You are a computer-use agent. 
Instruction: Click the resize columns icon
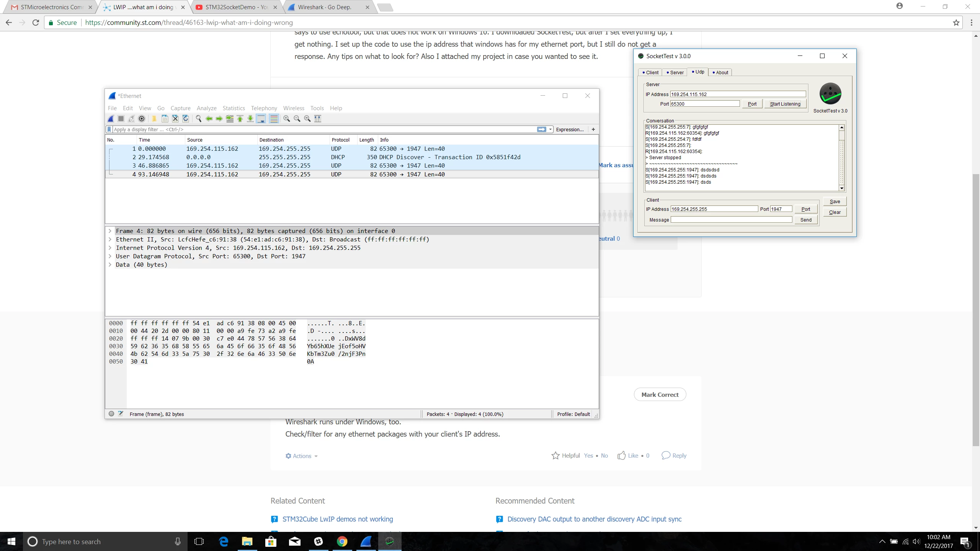pyautogui.click(x=318, y=119)
